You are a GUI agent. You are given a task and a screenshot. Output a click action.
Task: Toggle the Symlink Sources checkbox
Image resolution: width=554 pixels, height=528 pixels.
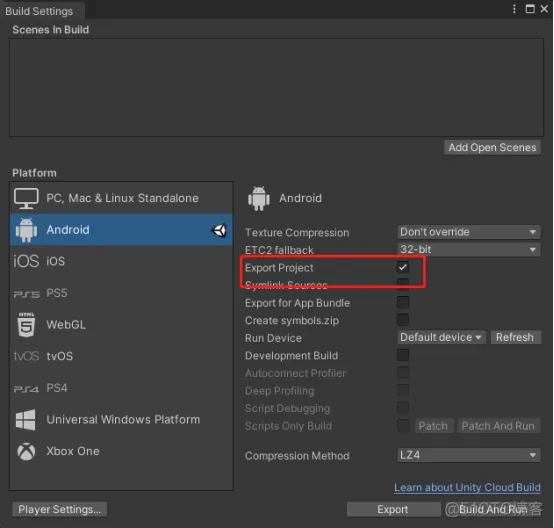click(403, 284)
